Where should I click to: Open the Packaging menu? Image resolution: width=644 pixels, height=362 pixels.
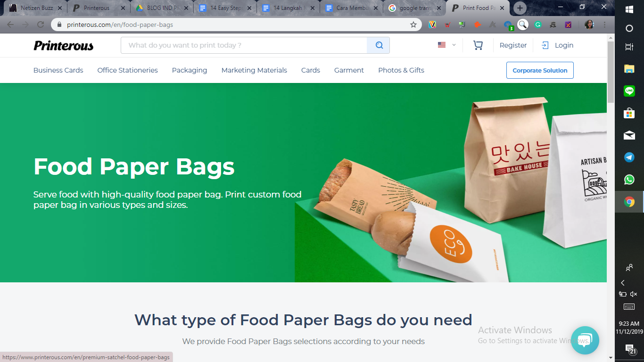[x=190, y=70]
